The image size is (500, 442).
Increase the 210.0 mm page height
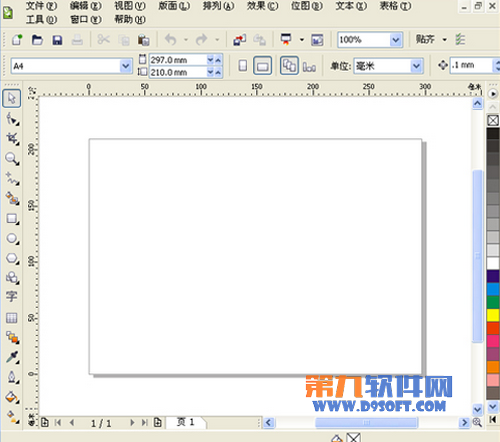click(218, 72)
